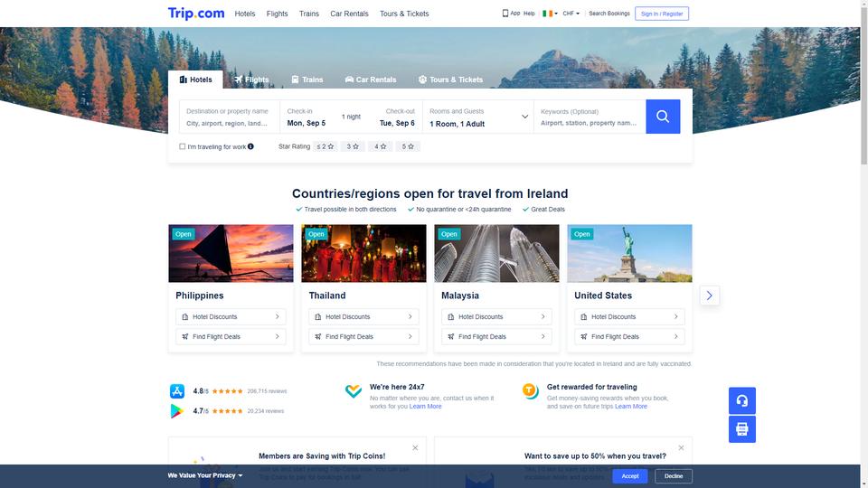
Task: Switch to Tours & Tickets search tab
Action: tap(450, 80)
